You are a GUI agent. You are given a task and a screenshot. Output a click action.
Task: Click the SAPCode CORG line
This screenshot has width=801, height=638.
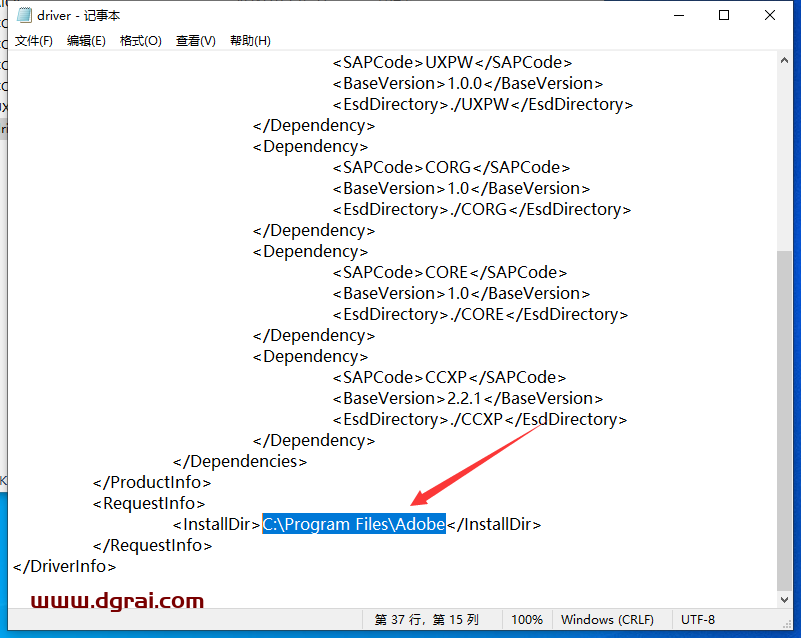(x=451, y=168)
